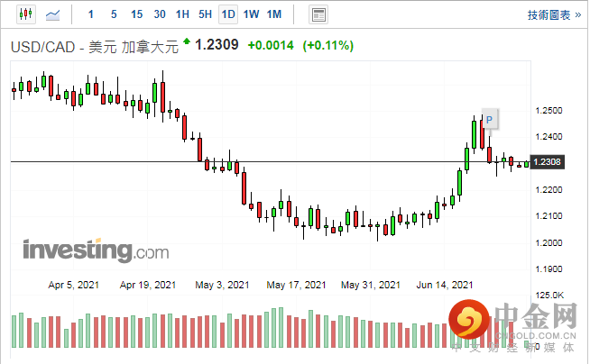Open the news overlay toolbar icon
This screenshot has width=590, height=364.
[x=318, y=15]
